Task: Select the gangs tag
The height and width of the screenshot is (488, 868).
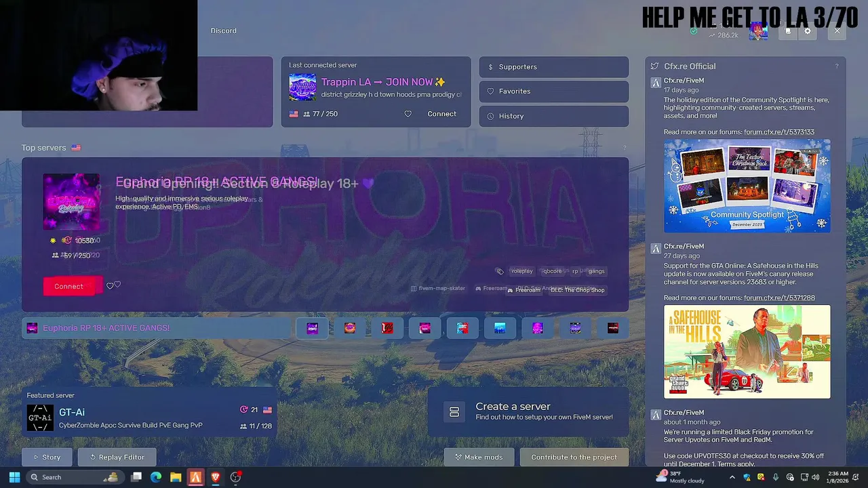Action: coord(596,271)
